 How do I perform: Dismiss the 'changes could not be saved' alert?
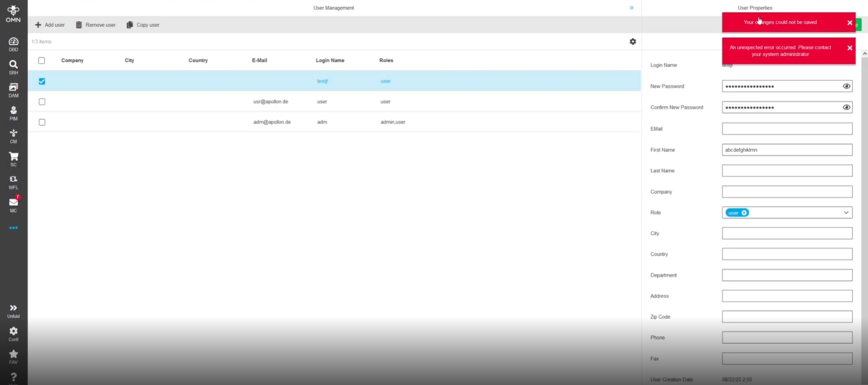[x=849, y=23]
